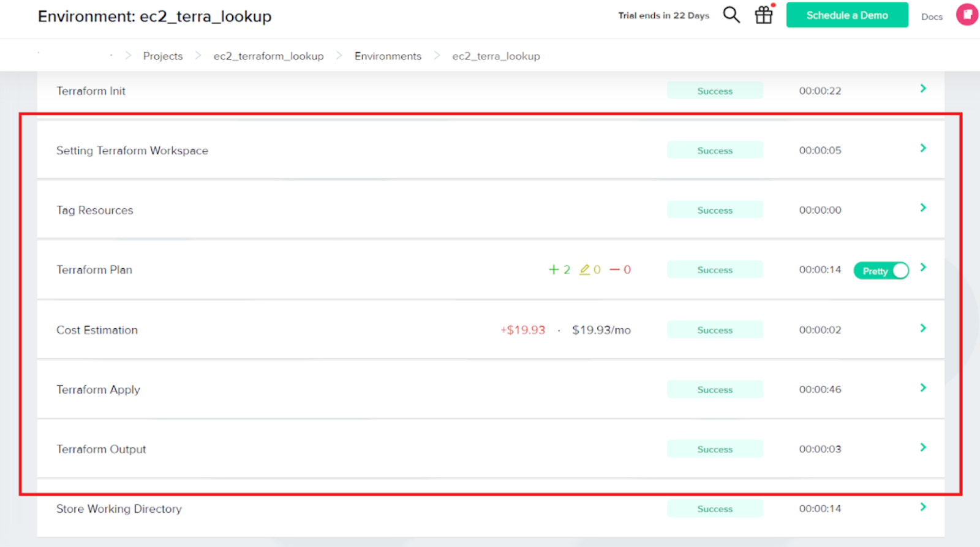Click Success badge for Store Working Directory
Image resolution: width=980 pixels, height=547 pixels.
click(x=715, y=508)
